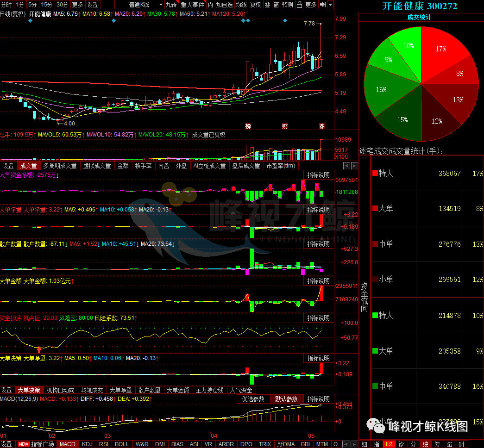The image size is (484, 448).
Task: Click the skip-to-end arrow icon in the top toolbar
Action: coord(322,5)
